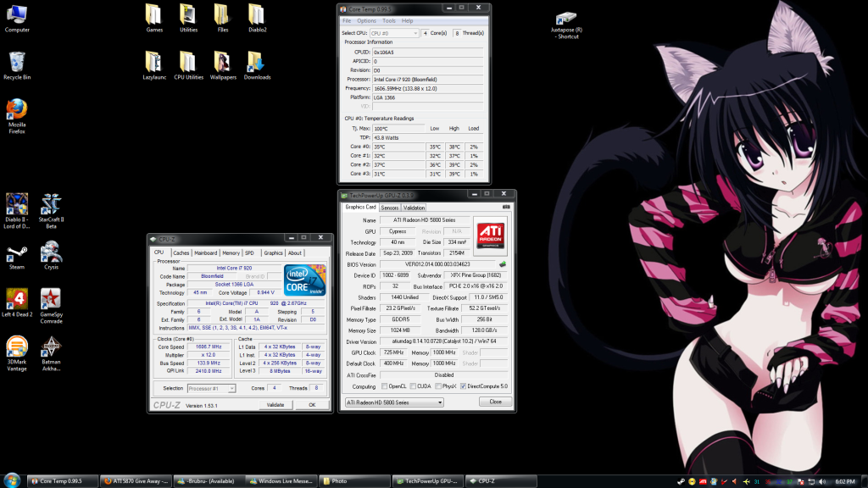This screenshot has height=488, width=868.
Task: Launch Batman Arkham shortcut
Action: pyautogui.click(x=51, y=353)
